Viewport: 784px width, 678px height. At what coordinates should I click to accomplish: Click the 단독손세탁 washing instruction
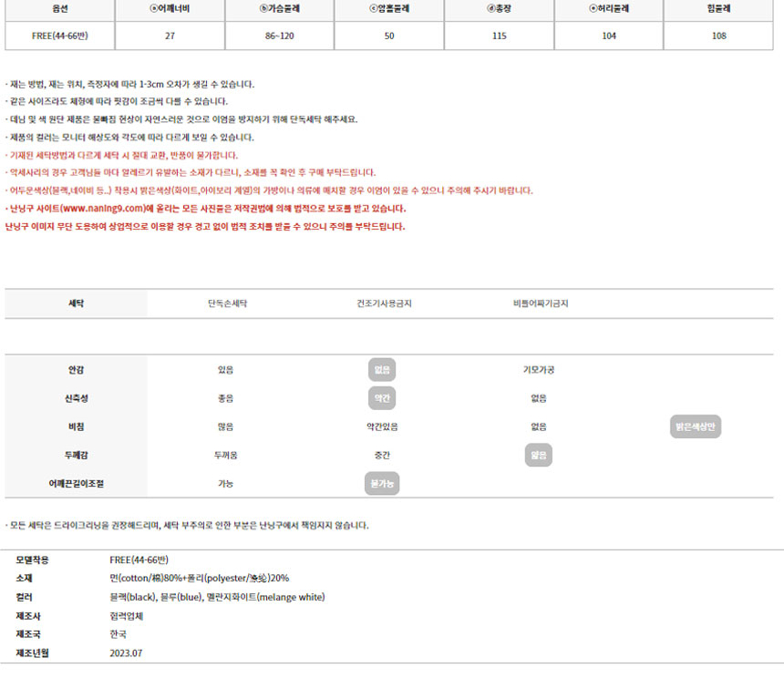coord(227,303)
